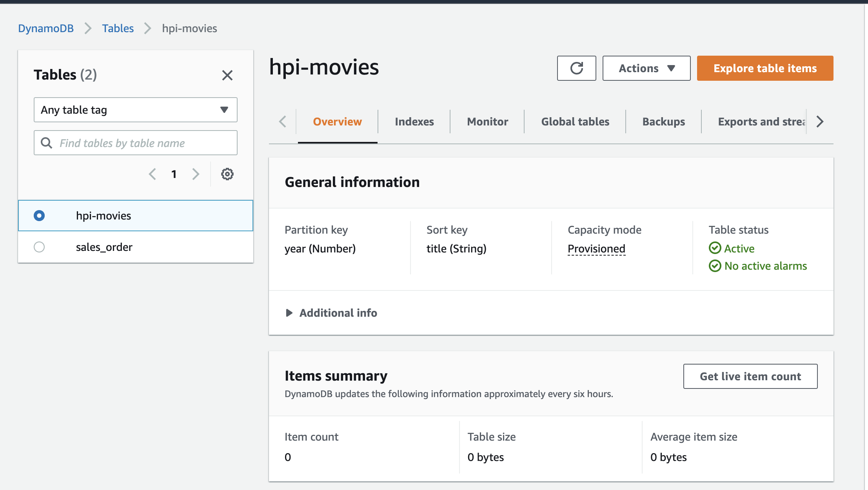Image resolution: width=868 pixels, height=490 pixels.
Task: Open the Monitor tab
Action: coord(487,122)
